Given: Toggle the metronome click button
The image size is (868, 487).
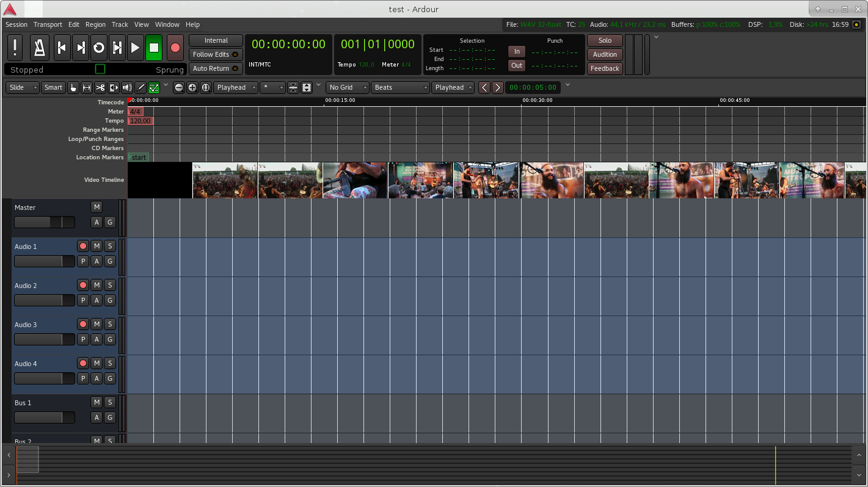Looking at the screenshot, I should point(40,48).
